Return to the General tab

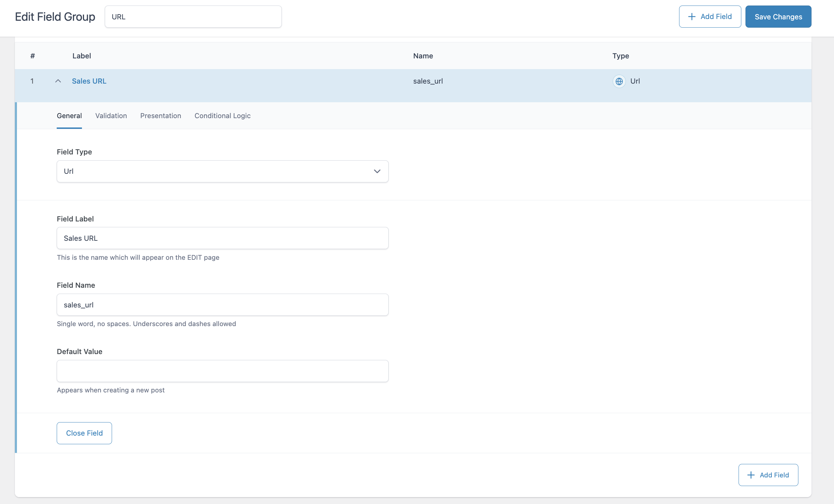69,116
